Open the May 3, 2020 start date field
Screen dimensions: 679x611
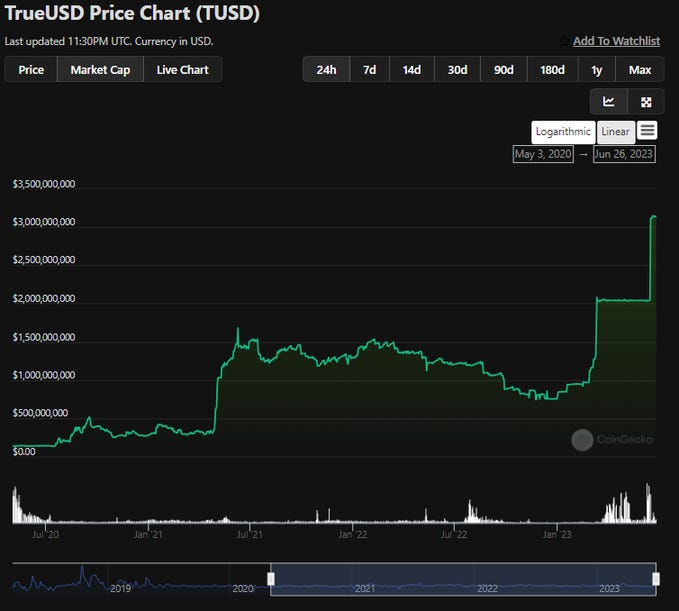[x=543, y=154]
